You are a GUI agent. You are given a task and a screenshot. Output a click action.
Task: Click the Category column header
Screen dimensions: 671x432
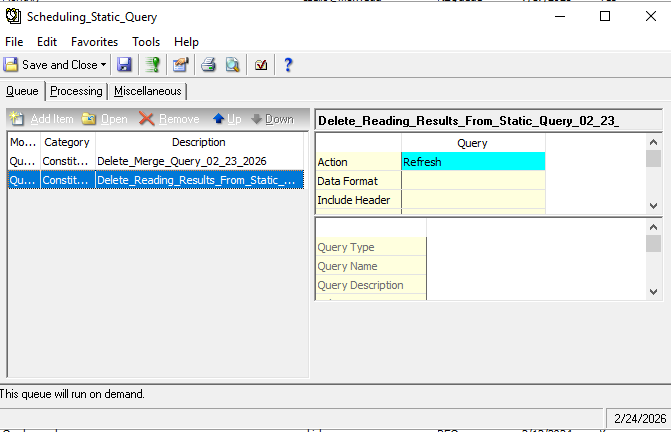[x=67, y=142]
